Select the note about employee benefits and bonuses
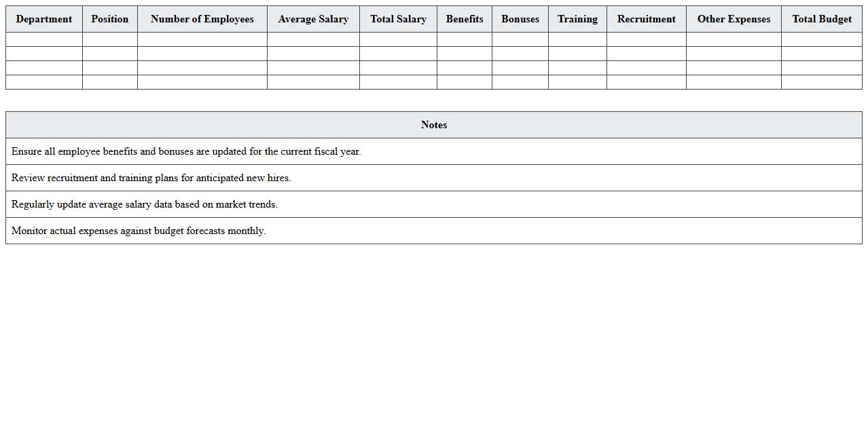The height and width of the screenshot is (441, 868). click(186, 151)
